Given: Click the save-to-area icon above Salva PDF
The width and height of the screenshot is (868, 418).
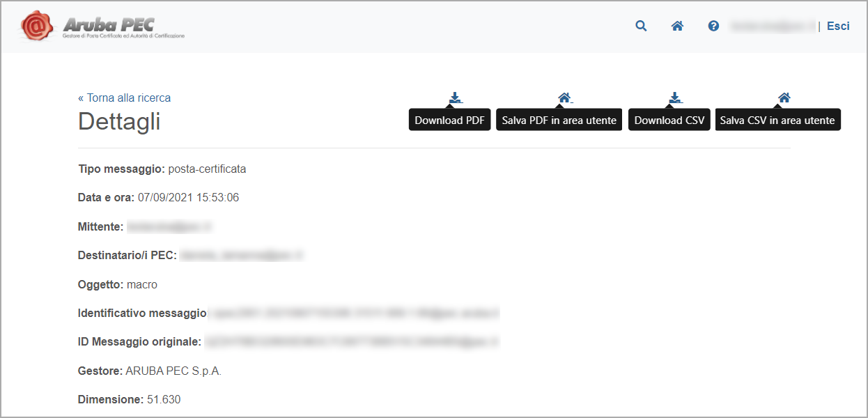Looking at the screenshot, I should 564,98.
